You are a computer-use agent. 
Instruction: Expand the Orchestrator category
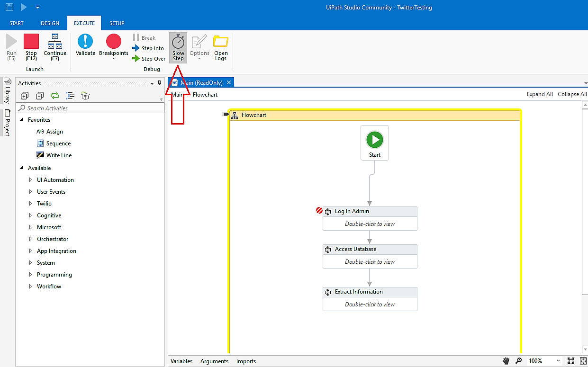tap(31, 239)
